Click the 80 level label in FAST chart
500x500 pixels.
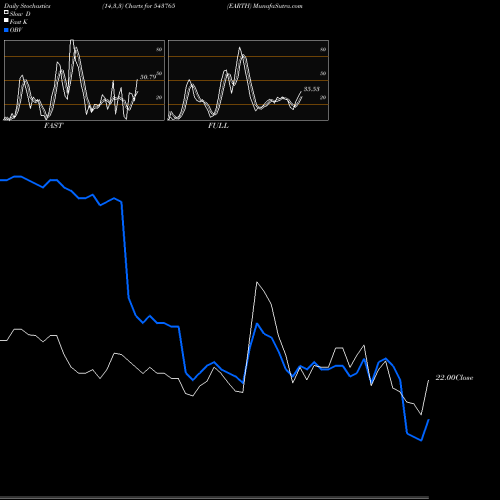pyautogui.click(x=159, y=49)
